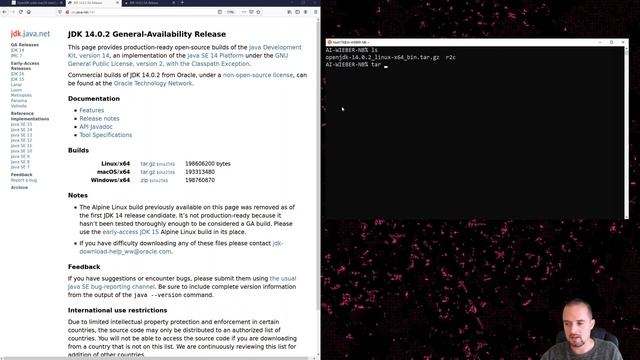
Task: Visit the Oracle Technology Network link
Action: 153,83
